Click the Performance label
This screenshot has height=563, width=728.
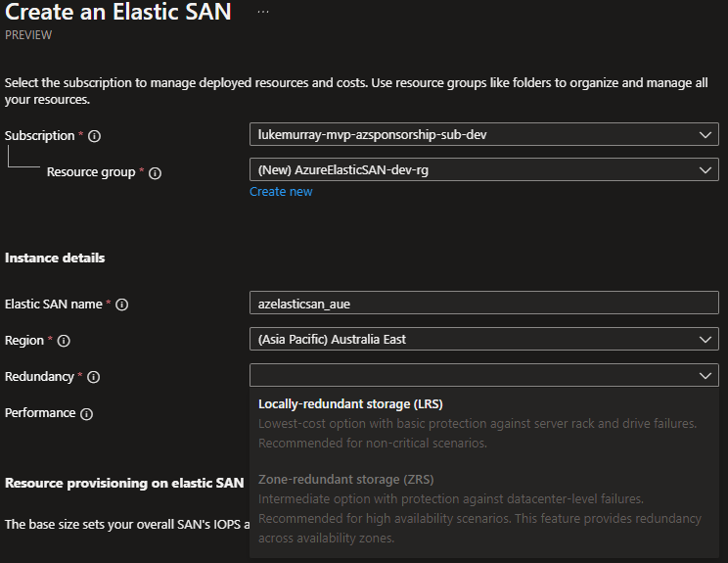pyautogui.click(x=40, y=413)
